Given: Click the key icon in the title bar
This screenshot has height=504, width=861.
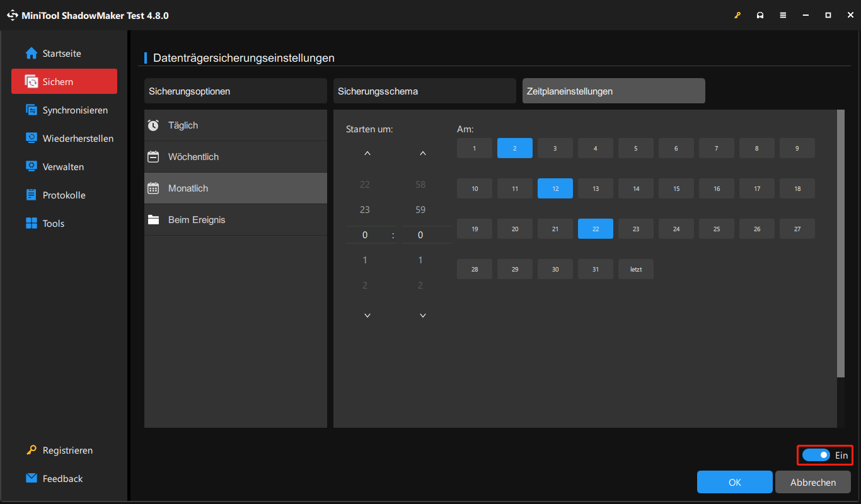Looking at the screenshot, I should [x=737, y=14].
